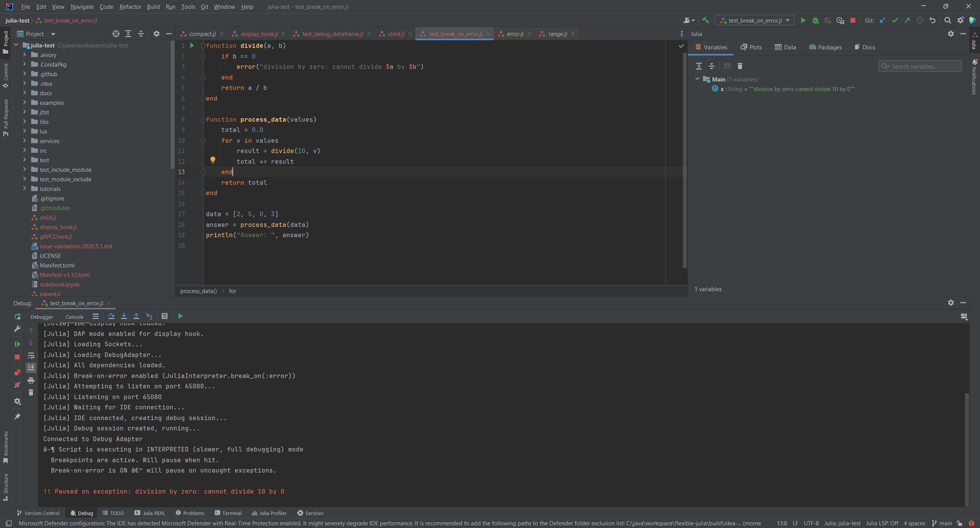Screen dimensions: 980x528
Task: Click trash icon in Variables toolbar
Action: tap(740, 66)
